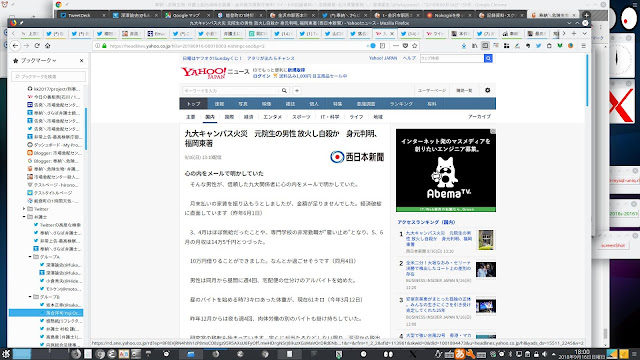
Task: Click the あ input method tray icon
Action: point(460,354)
